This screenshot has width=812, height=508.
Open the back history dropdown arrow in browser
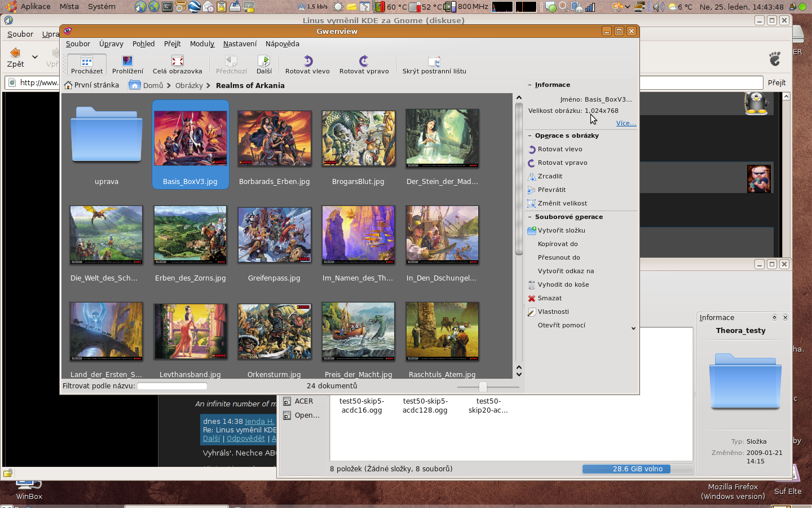coord(34,57)
